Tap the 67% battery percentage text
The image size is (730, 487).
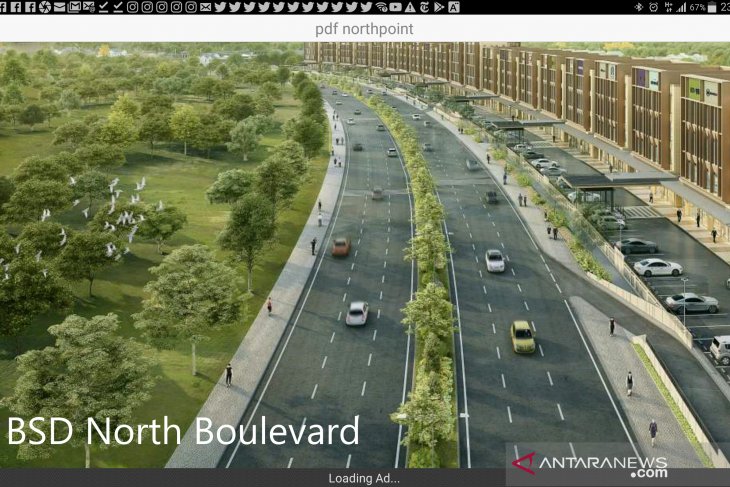697,7
